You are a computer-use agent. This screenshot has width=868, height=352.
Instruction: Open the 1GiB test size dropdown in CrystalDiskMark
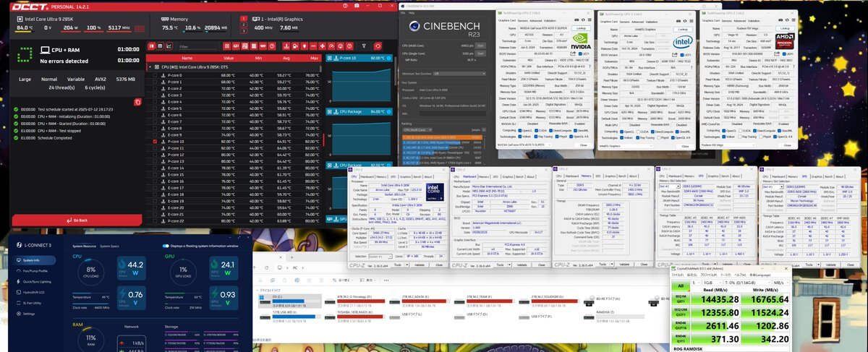click(x=714, y=282)
